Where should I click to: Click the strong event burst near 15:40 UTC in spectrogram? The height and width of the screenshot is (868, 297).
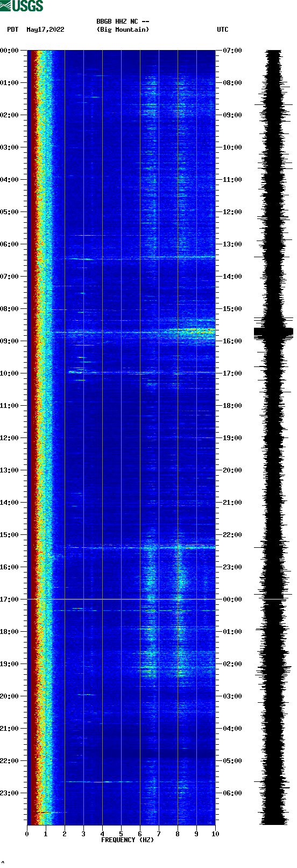click(191, 331)
